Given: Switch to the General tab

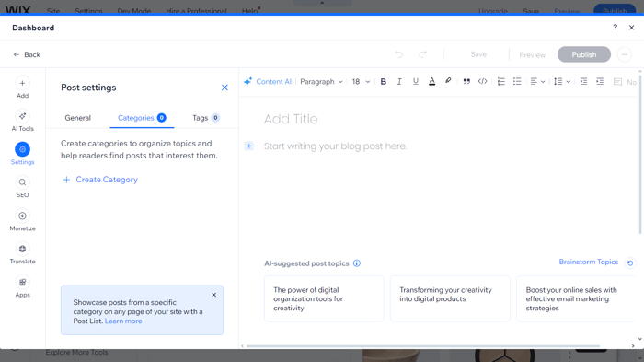Looking at the screenshot, I should tap(77, 118).
